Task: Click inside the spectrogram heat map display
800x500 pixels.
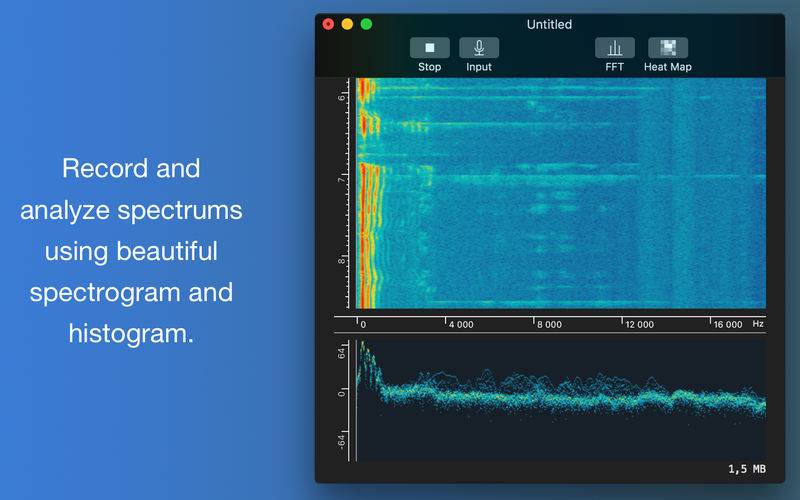Action: 561,193
